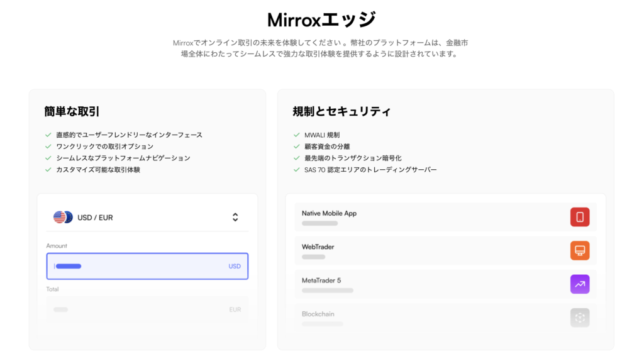Click the Total field label

click(x=52, y=289)
